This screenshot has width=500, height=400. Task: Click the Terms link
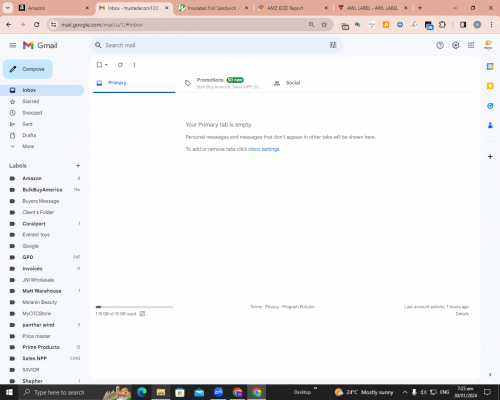click(256, 307)
